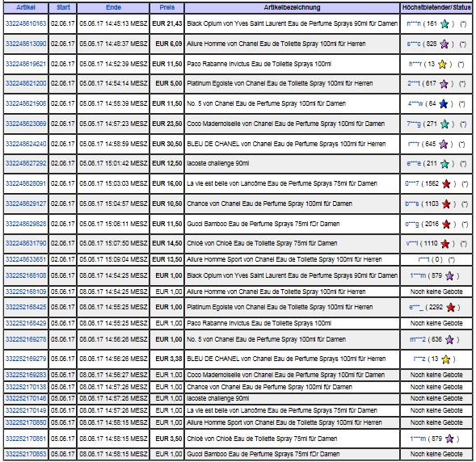
Task: Click the price EUR 21,43
Action: tap(167, 23)
